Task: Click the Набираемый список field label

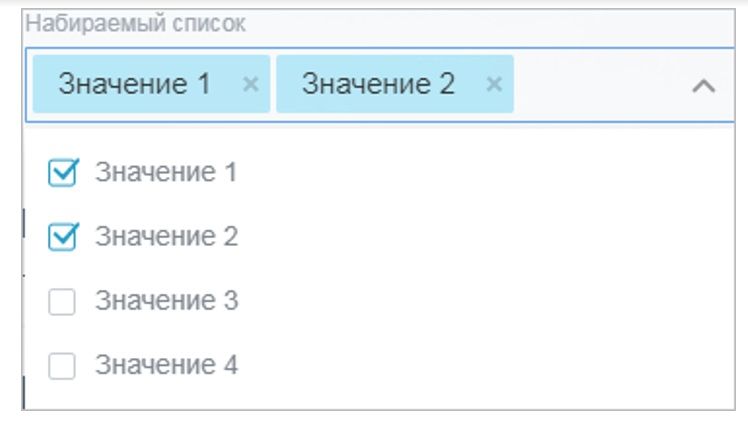Action: click(x=135, y=23)
